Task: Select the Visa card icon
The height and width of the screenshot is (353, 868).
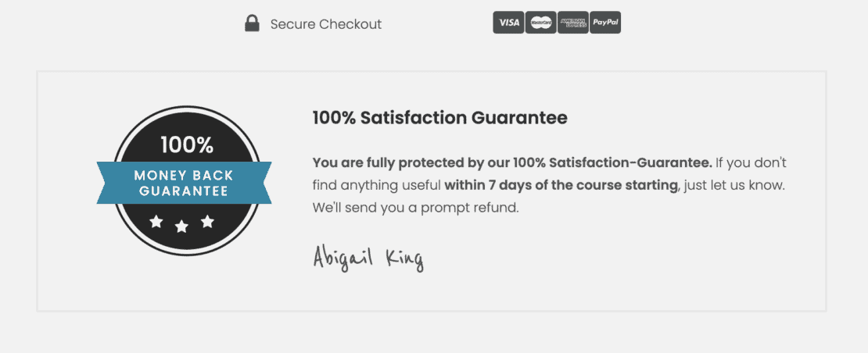Action: pyautogui.click(x=508, y=23)
